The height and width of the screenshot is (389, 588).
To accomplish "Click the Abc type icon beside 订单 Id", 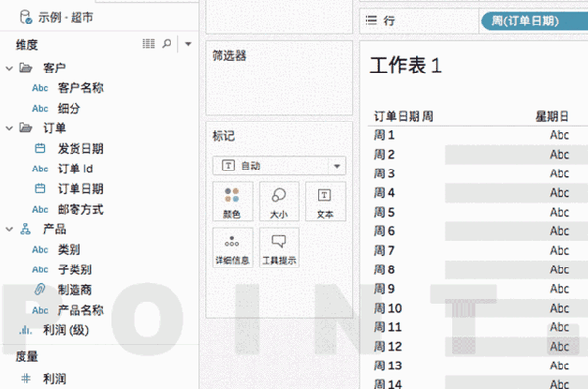I will pyautogui.click(x=40, y=169).
